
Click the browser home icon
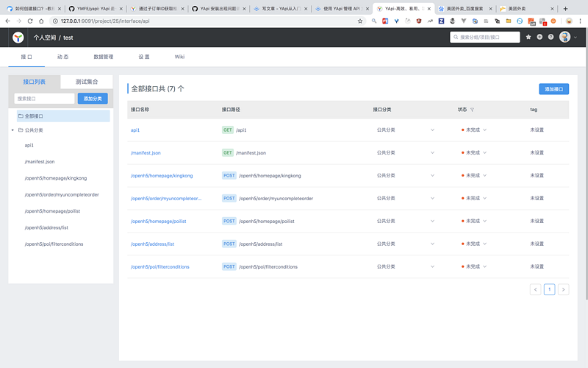(x=41, y=21)
